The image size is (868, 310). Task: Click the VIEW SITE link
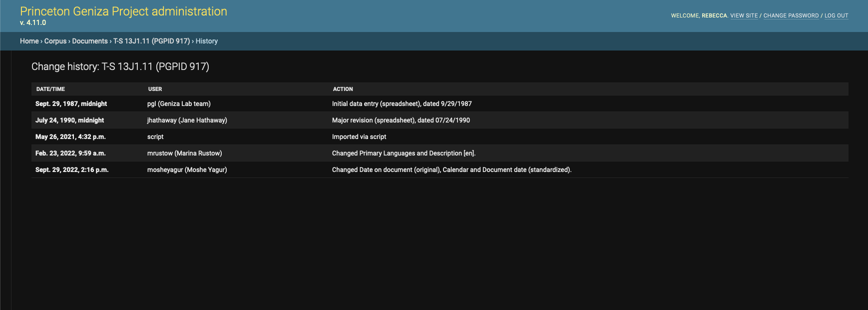744,16
